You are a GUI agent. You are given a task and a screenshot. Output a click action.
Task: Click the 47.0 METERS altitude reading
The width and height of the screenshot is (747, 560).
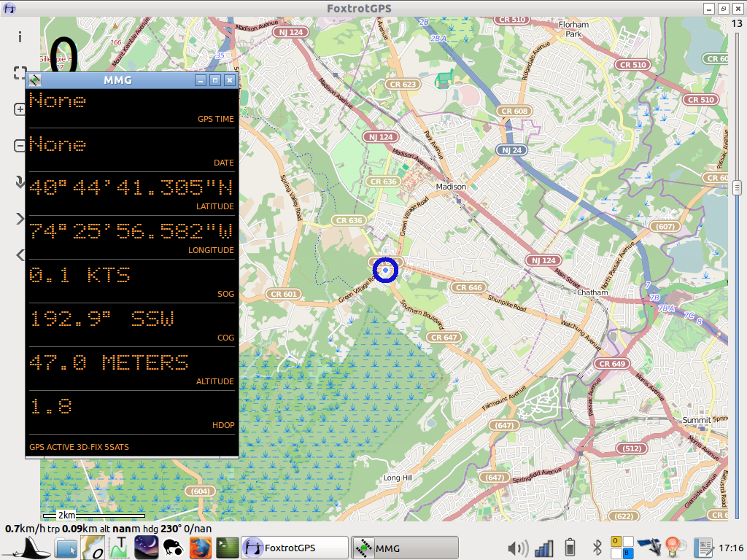pos(109,362)
